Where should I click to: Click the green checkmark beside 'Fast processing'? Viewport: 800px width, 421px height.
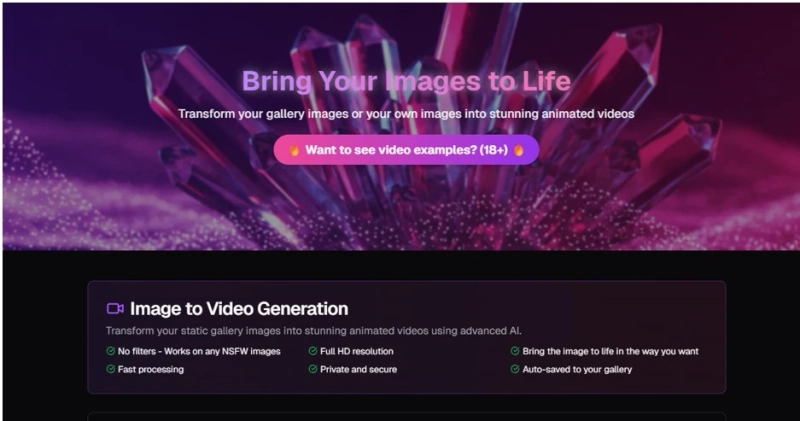pos(110,369)
